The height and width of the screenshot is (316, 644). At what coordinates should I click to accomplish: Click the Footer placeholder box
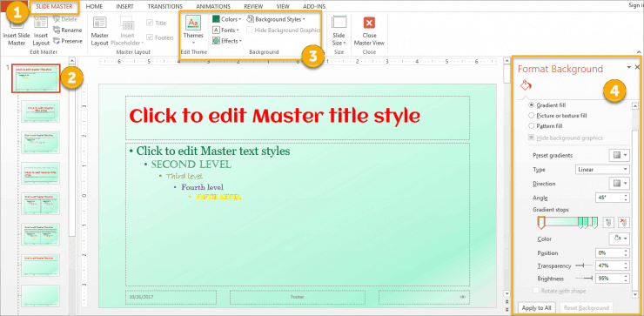coord(298,297)
